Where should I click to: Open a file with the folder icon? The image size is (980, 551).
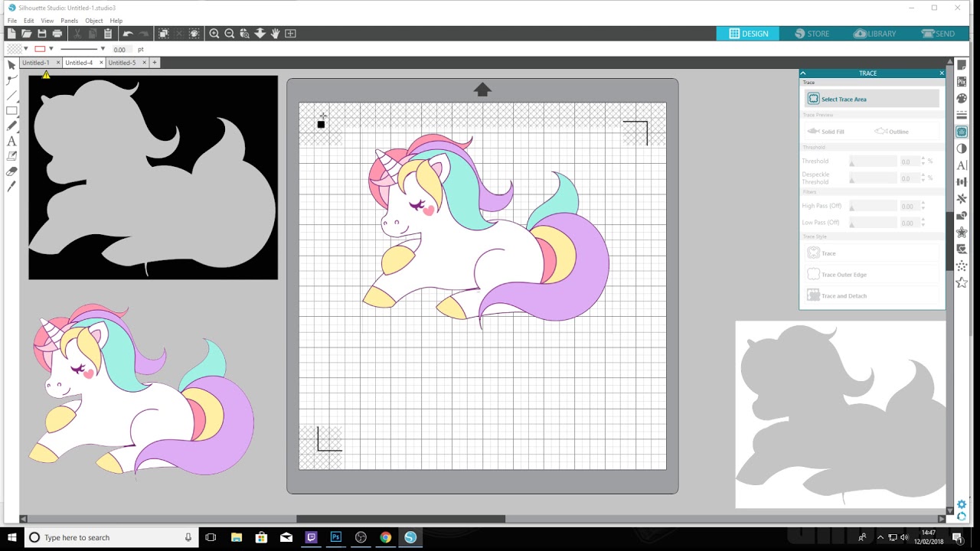point(26,34)
